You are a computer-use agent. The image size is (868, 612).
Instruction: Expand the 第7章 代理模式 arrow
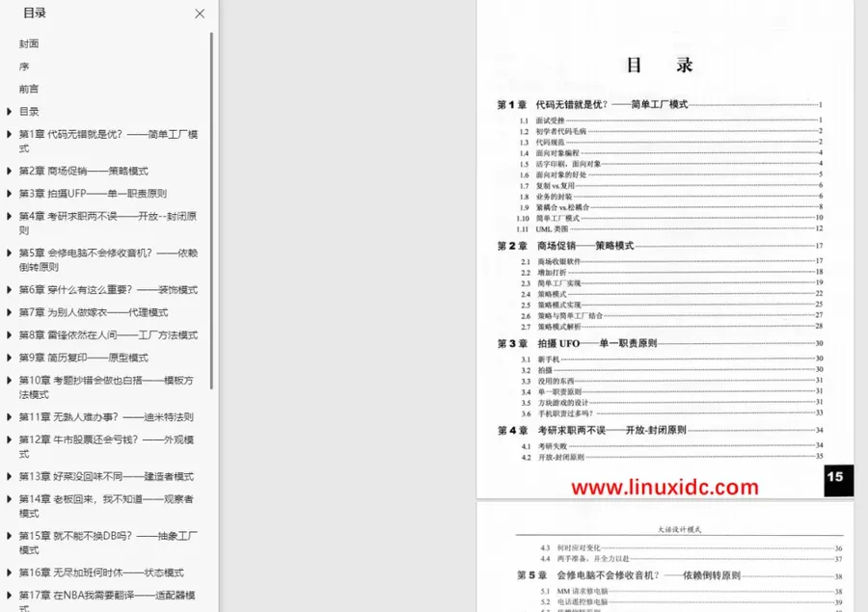[9, 312]
